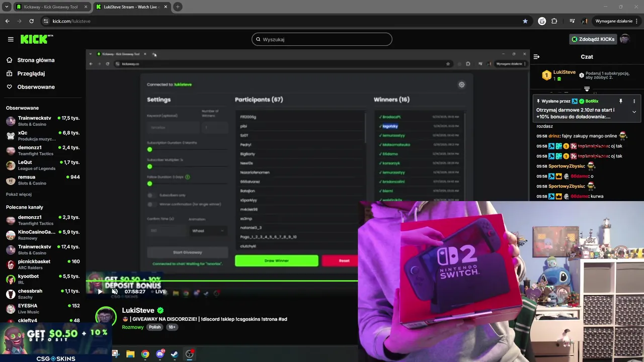Open the media control toolbar icon

click(x=572, y=21)
